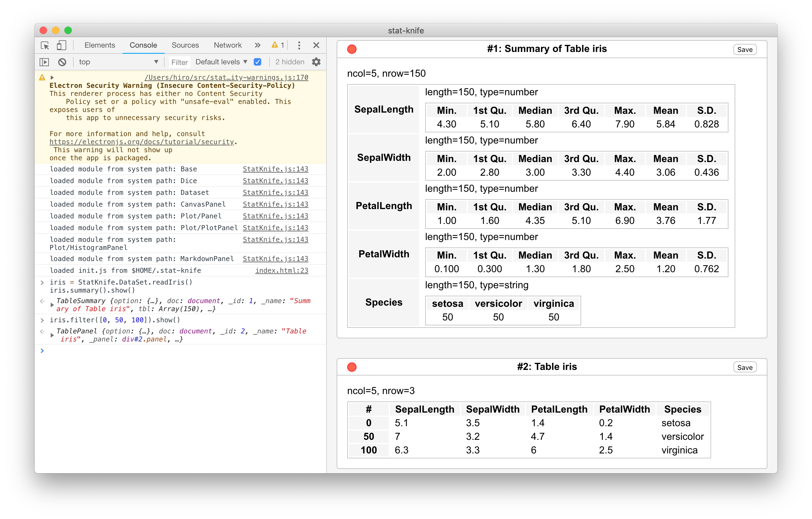Show console sidebar panel icon
The image size is (812, 519).
pos(44,62)
